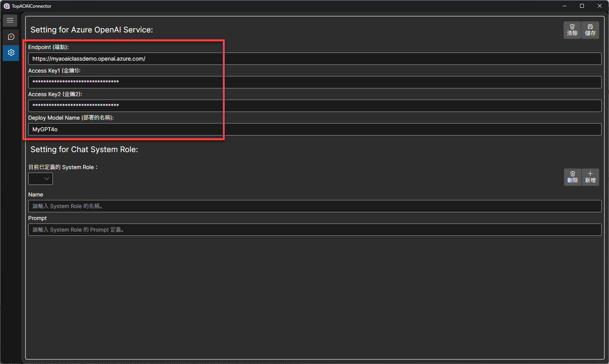Click the 'Setting for Chat System Role:' heading
This screenshot has width=609, height=364.
(84, 149)
